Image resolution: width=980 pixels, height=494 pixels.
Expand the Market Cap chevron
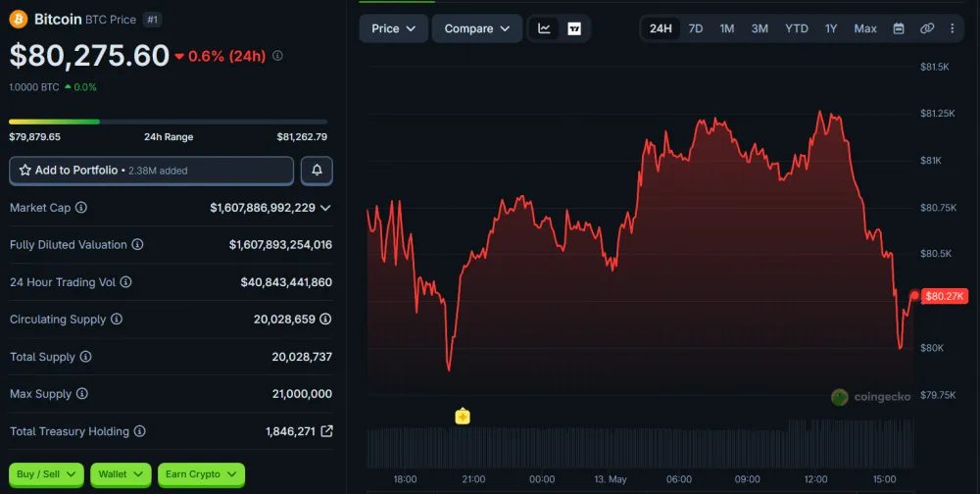pyautogui.click(x=325, y=208)
